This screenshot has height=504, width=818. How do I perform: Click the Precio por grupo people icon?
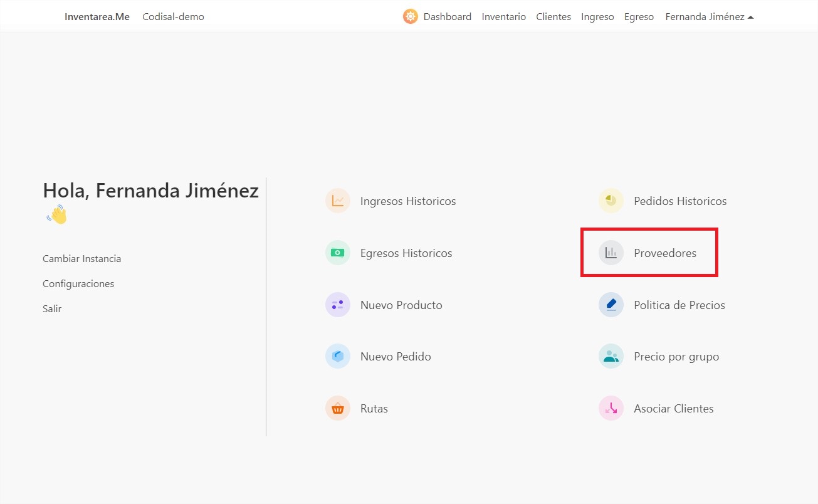[x=611, y=356]
